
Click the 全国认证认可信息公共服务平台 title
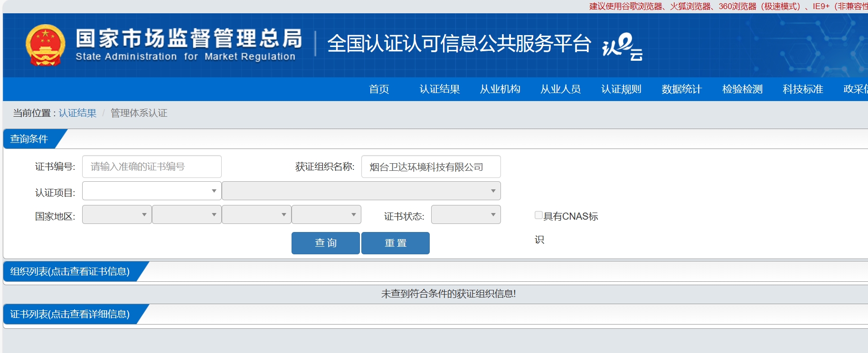click(x=459, y=44)
